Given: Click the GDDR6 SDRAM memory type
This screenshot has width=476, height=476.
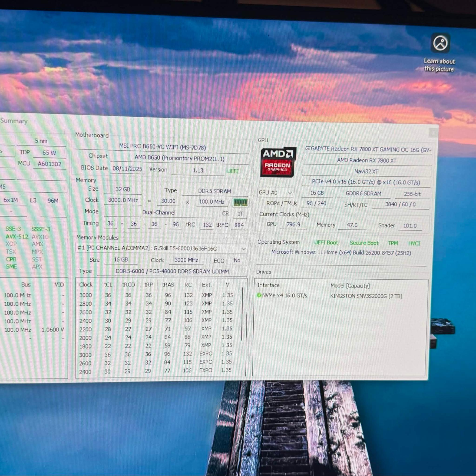Looking at the screenshot, I should pyautogui.click(x=364, y=193).
